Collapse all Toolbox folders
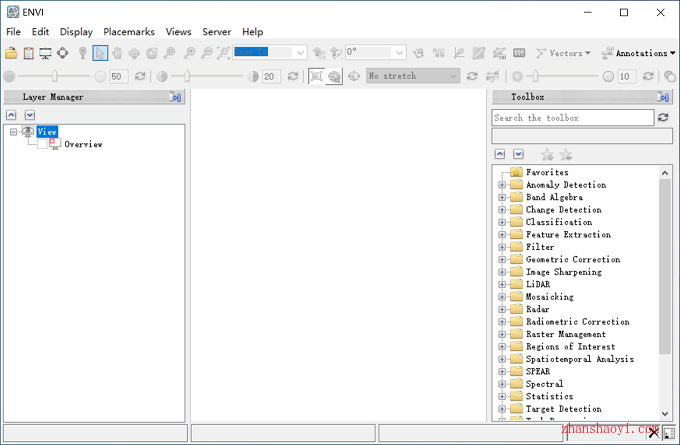 coord(500,154)
